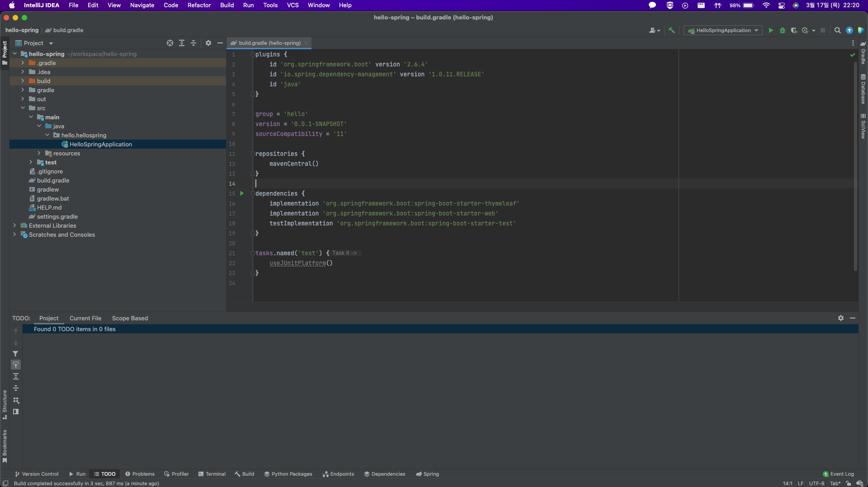Toggle the Bookmarks sidebar strip button
Image resolution: width=868 pixels, height=487 pixels.
[x=5, y=446]
